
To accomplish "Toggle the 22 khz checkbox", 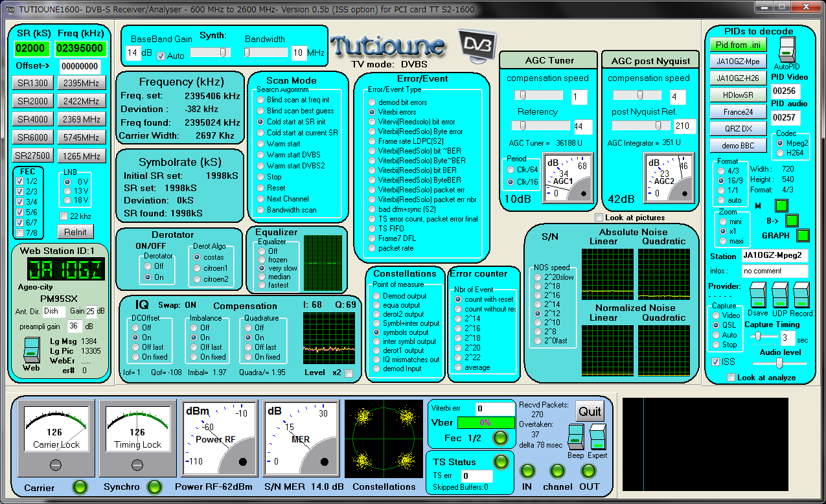I will 63,216.
